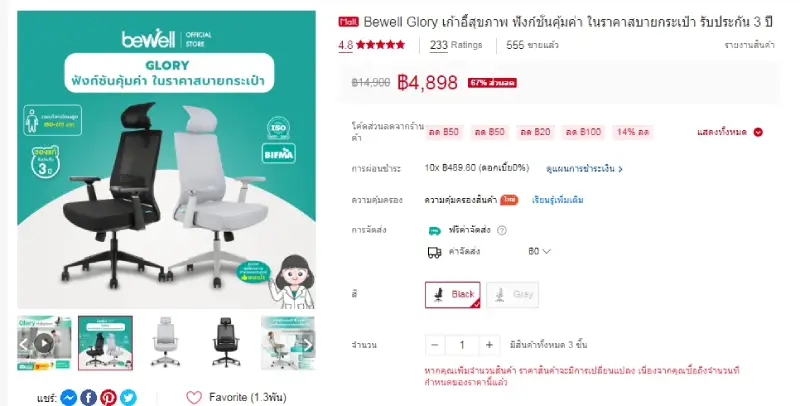Show previous gallery thumbnails arrow
Screen dimensions: 800x406
pos(23,344)
